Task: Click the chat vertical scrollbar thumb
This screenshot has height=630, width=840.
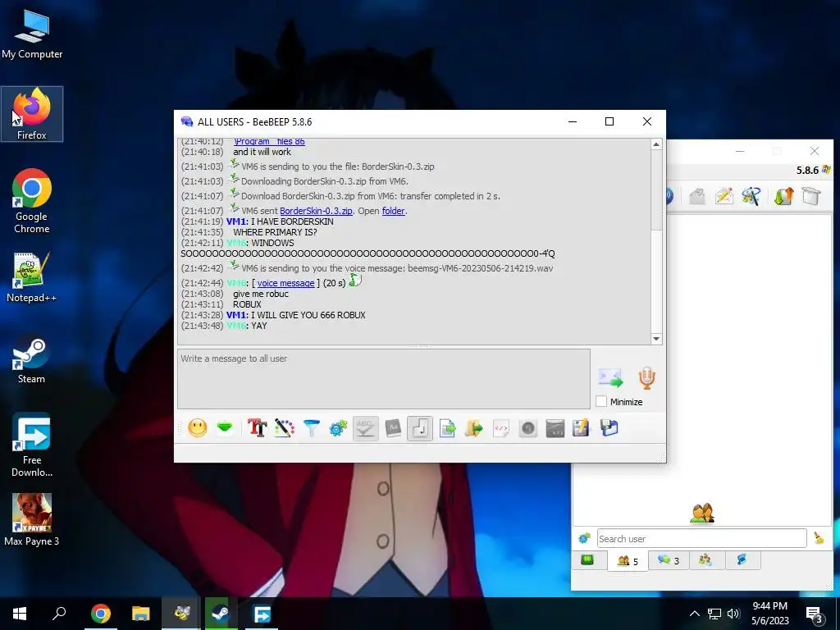Action: (656, 190)
